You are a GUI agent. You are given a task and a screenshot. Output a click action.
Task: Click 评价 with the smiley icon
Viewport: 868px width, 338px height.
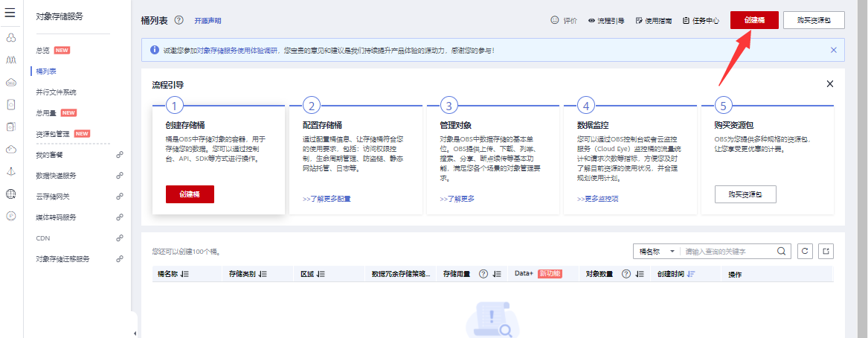click(x=564, y=21)
